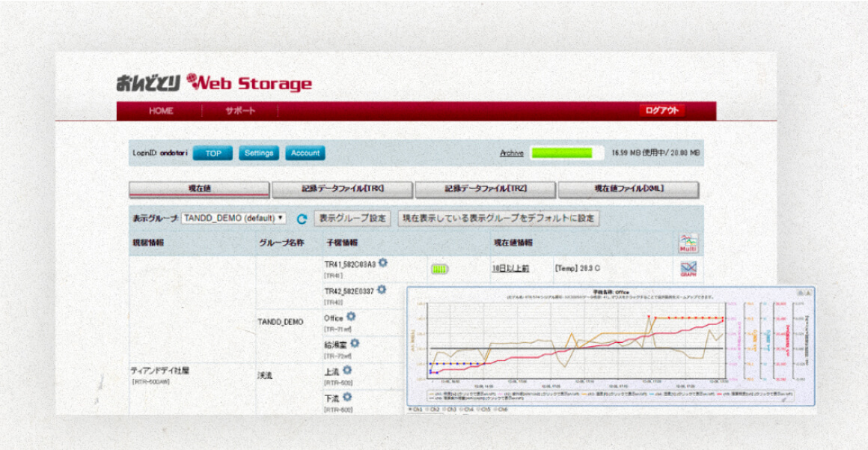This screenshot has height=450, width=868.
Task: Click the 給湯室 device name
Action: tap(336, 345)
